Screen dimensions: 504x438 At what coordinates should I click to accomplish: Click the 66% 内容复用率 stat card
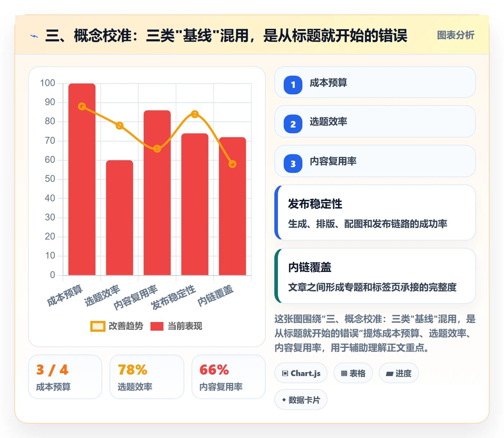(x=229, y=377)
